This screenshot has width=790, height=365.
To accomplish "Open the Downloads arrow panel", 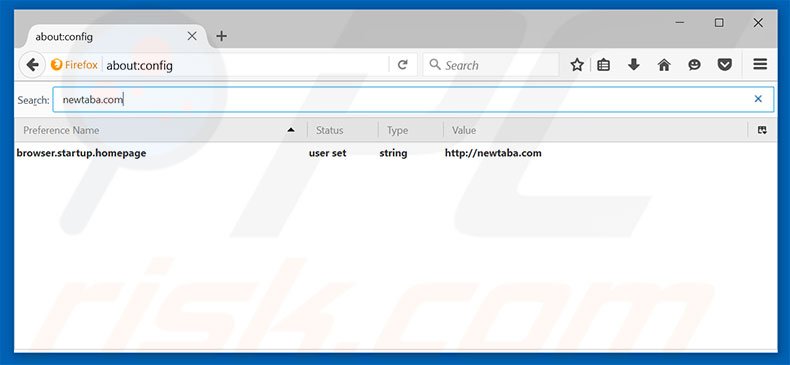I will click(x=634, y=65).
